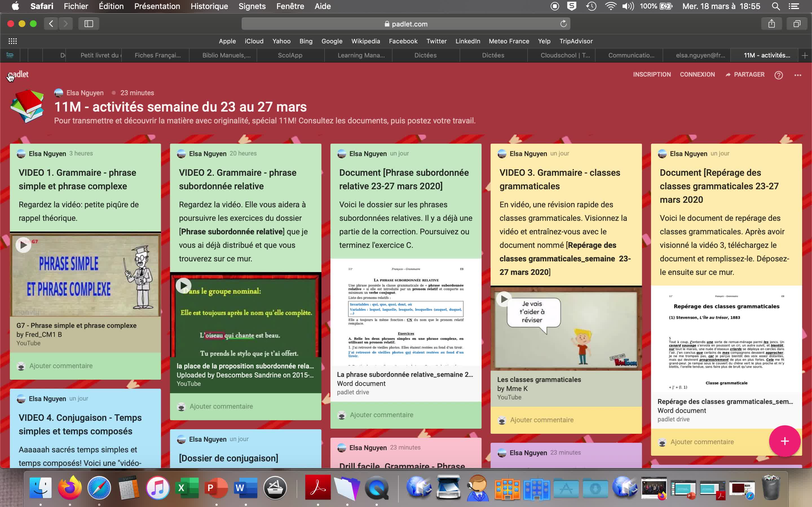Play the Les classes grammaticales video

[504, 299]
